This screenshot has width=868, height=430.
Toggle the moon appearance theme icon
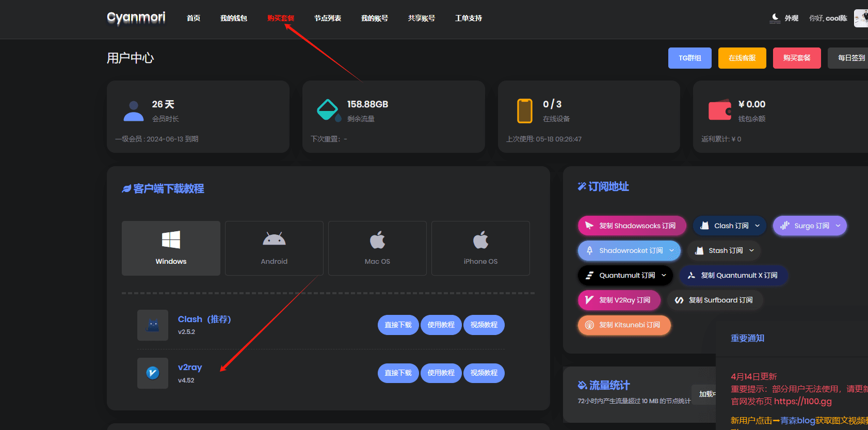click(x=775, y=18)
